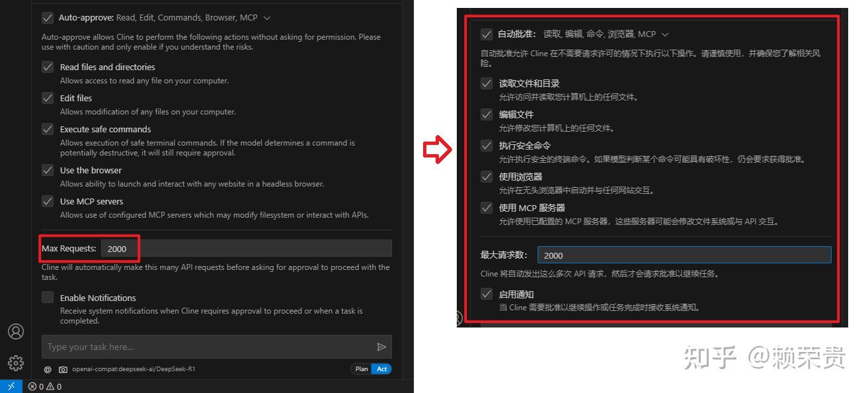
Task: Expand the 自动批准 disclosure chevron
Action: [x=666, y=34]
